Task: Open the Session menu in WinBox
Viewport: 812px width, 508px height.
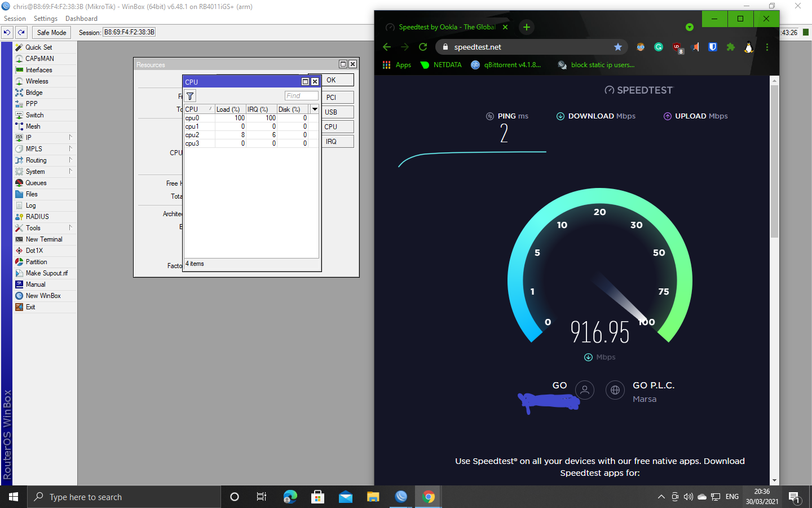Action: [x=15, y=19]
